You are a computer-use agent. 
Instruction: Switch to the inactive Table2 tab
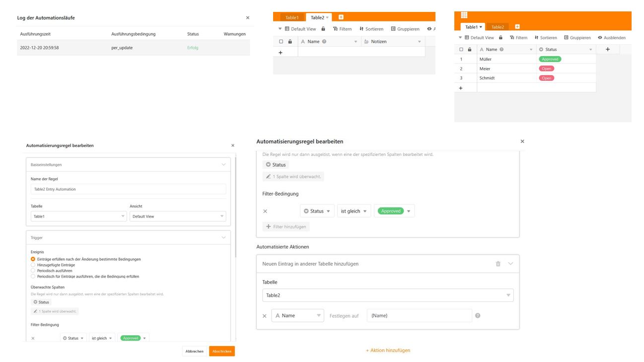498,27
